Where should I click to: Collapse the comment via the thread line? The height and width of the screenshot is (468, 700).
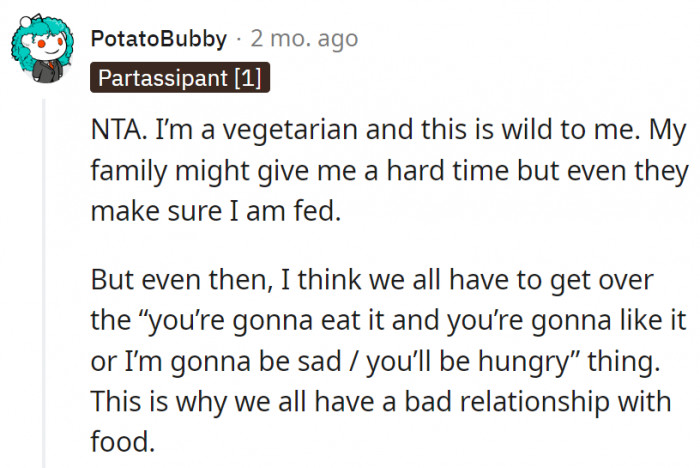(x=43, y=280)
